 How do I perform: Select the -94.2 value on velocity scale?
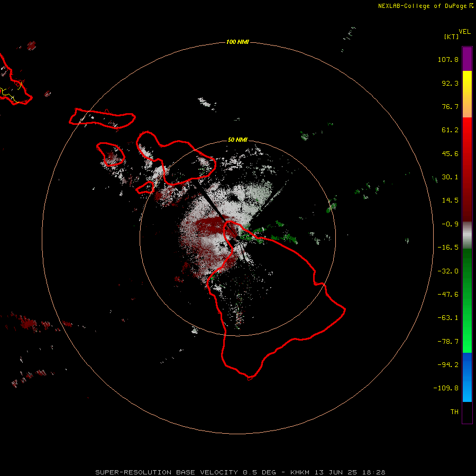(x=448, y=365)
